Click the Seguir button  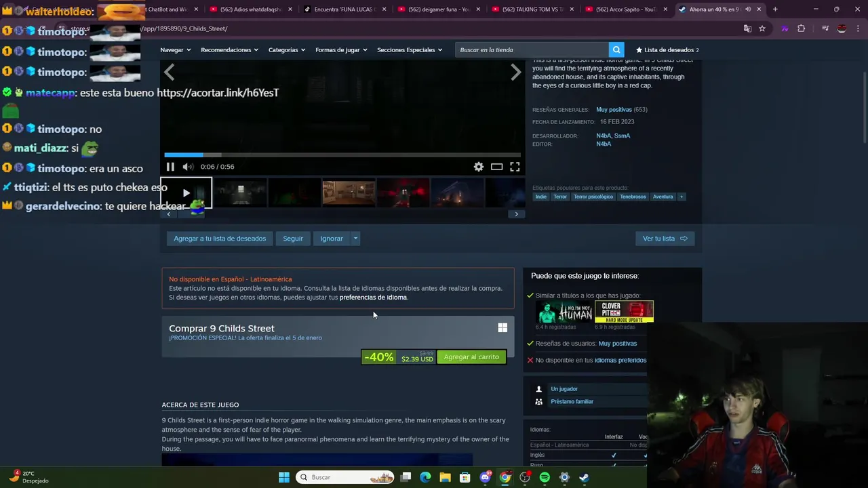point(293,239)
